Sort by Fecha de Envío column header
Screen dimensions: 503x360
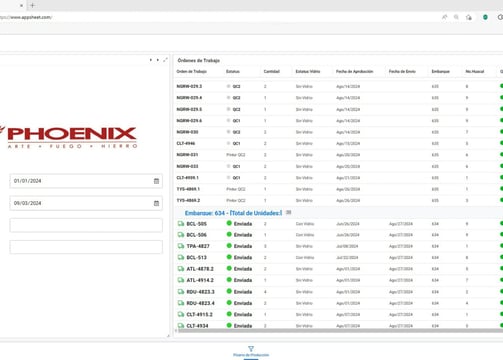(x=402, y=71)
